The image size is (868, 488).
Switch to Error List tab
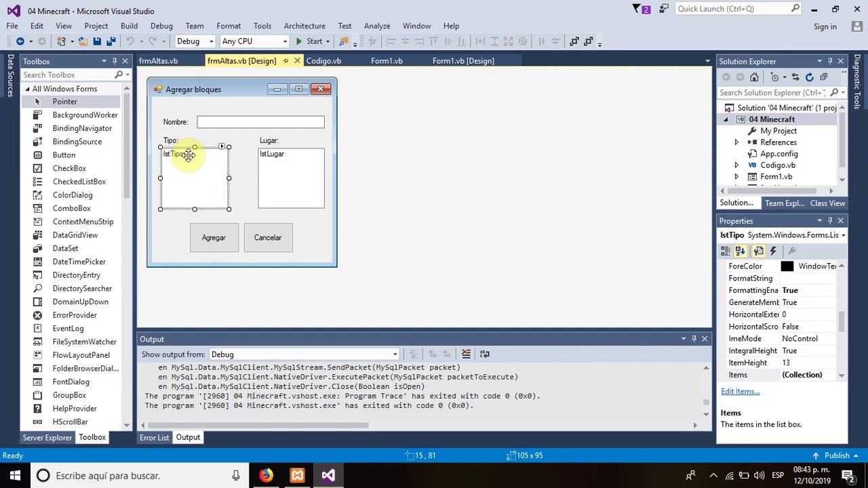tap(154, 437)
